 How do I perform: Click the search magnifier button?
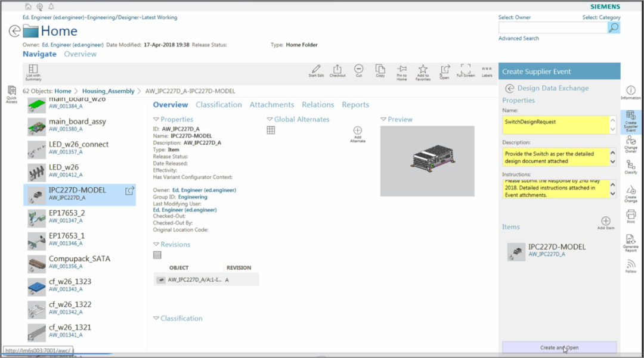coord(614,27)
